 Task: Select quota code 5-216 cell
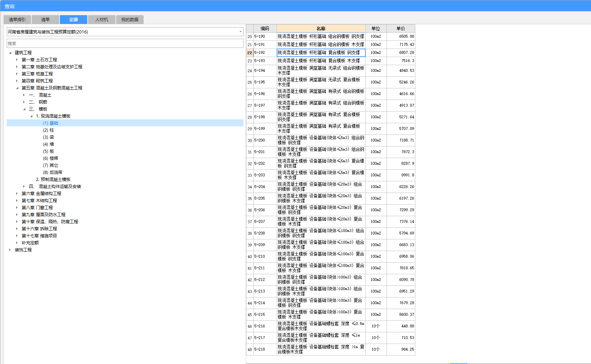[x=265, y=326]
